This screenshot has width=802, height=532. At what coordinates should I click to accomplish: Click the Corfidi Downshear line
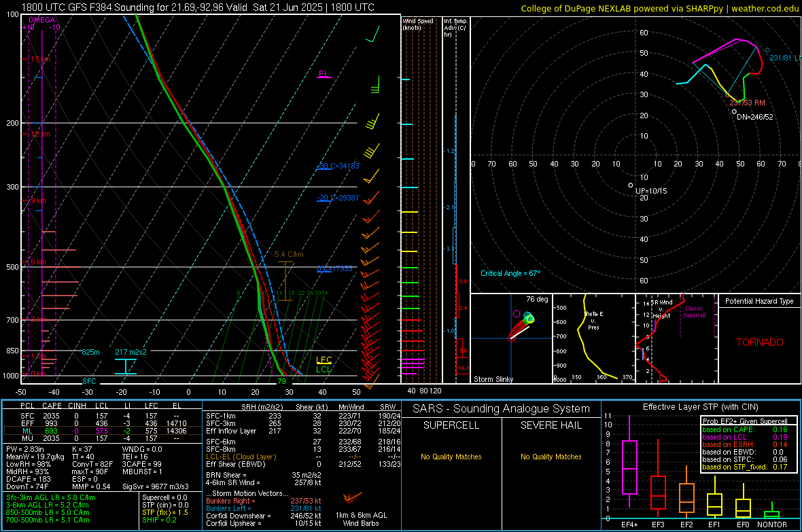[x=264, y=516]
